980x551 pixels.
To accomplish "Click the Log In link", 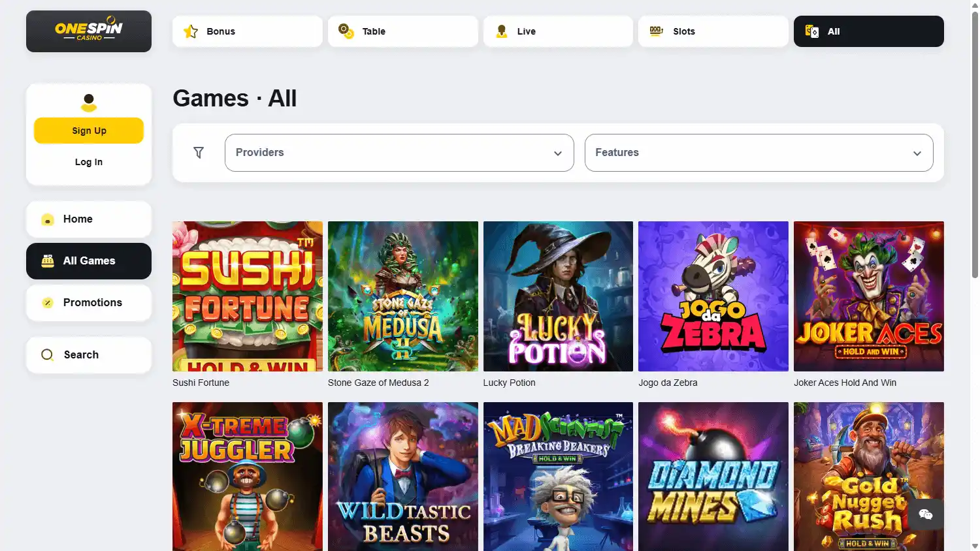I will click(89, 162).
